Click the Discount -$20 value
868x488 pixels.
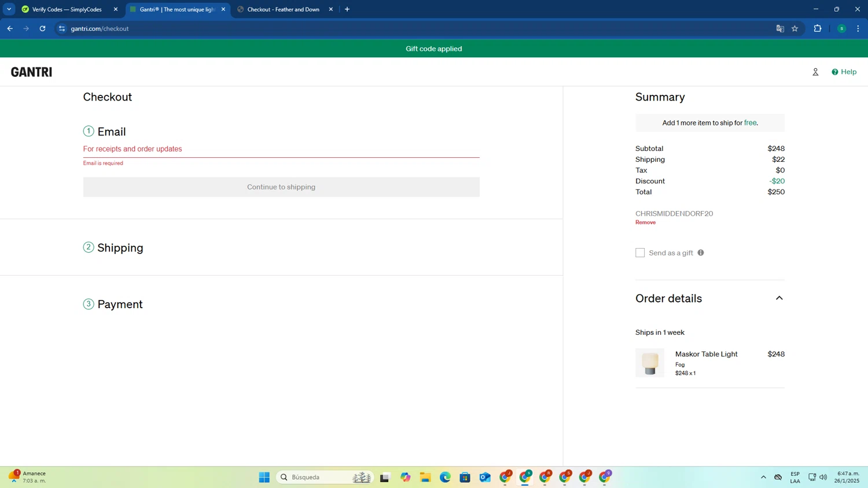777,181
